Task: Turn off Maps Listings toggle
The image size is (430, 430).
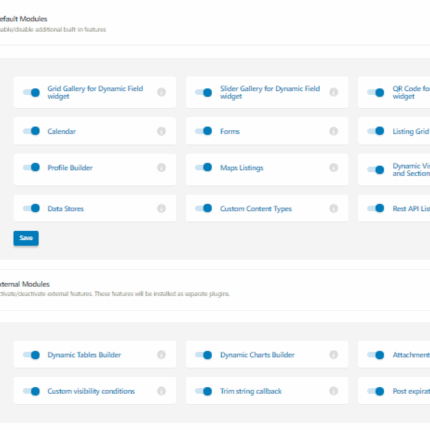Action: [204, 167]
